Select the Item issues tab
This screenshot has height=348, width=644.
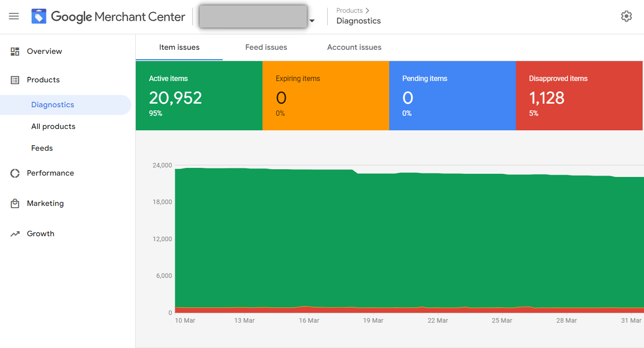pos(179,47)
